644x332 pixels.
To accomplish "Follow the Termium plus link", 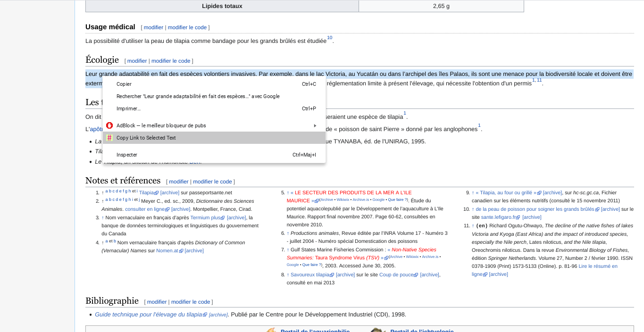I will (x=208, y=217).
